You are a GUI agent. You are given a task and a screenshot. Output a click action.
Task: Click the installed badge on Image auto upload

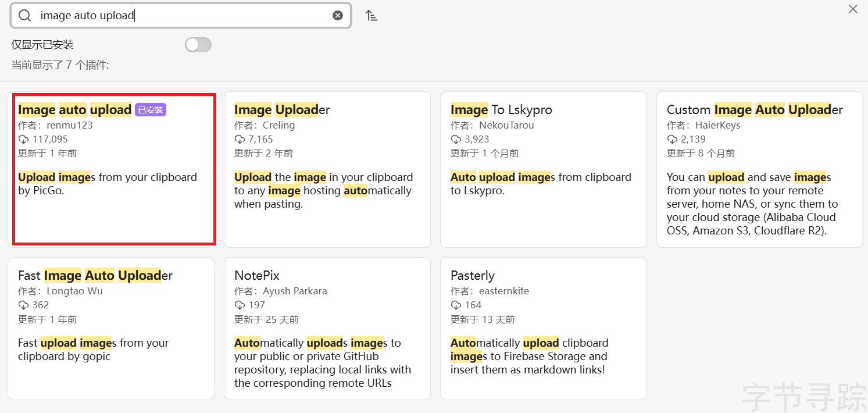click(x=151, y=109)
